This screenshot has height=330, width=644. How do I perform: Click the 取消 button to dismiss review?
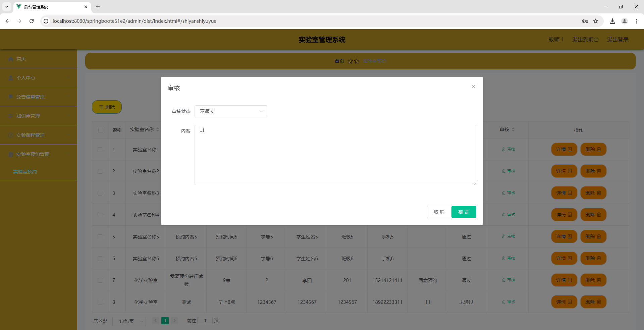pyautogui.click(x=439, y=212)
